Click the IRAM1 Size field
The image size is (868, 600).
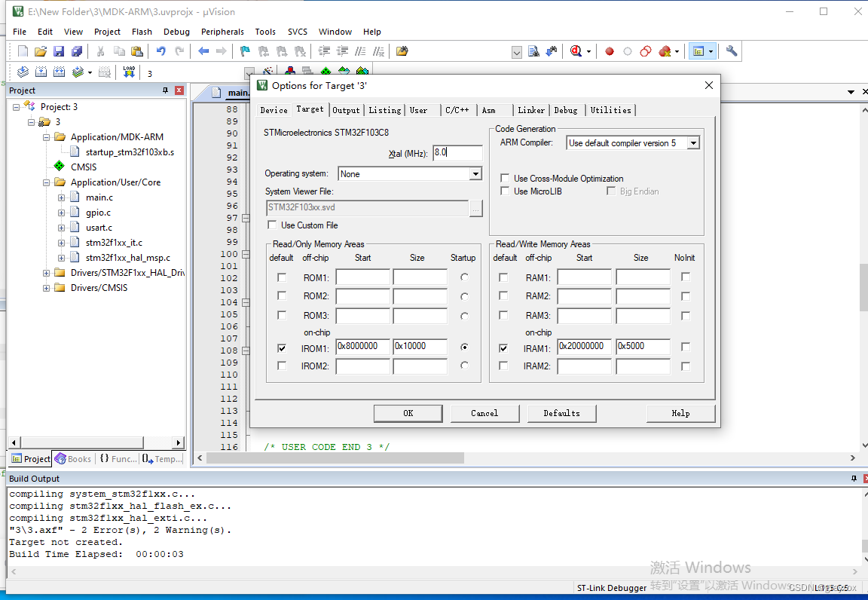pyautogui.click(x=643, y=347)
